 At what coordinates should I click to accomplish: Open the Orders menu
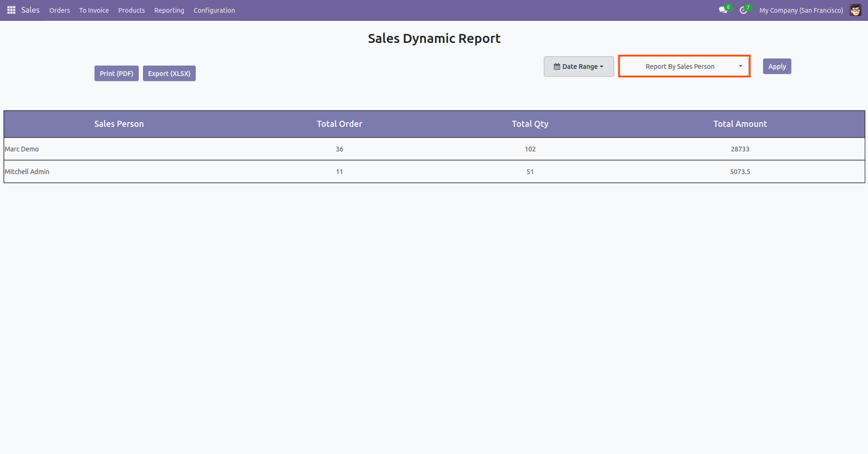tap(59, 10)
